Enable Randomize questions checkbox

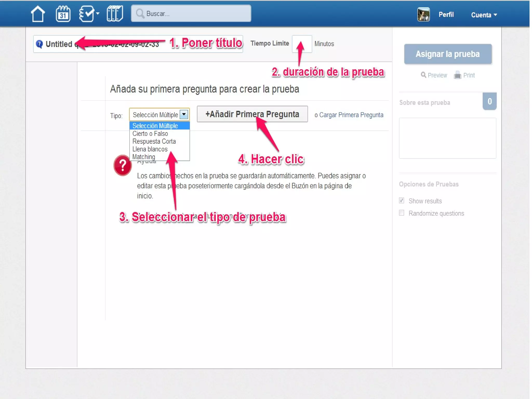[402, 213]
